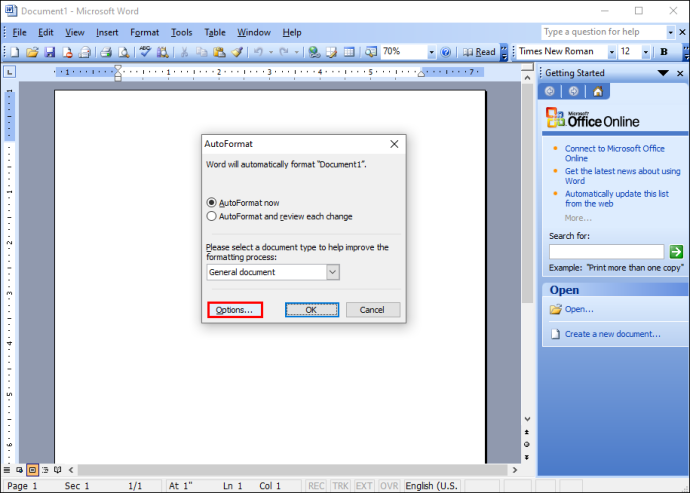Select AutoFormat and review each change
This screenshot has height=493, width=690.
[x=212, y=216]
